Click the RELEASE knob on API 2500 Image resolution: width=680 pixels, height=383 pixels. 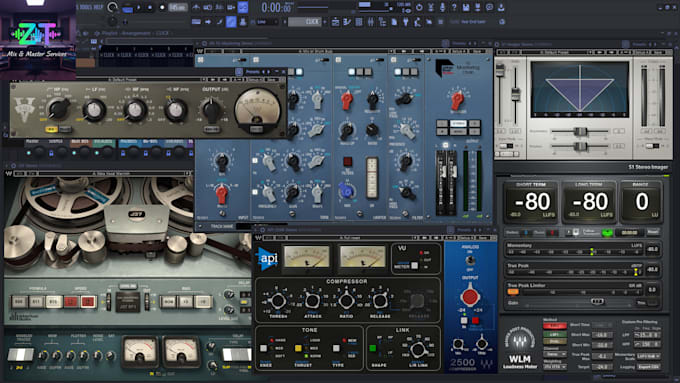click(x=380, y=301)
